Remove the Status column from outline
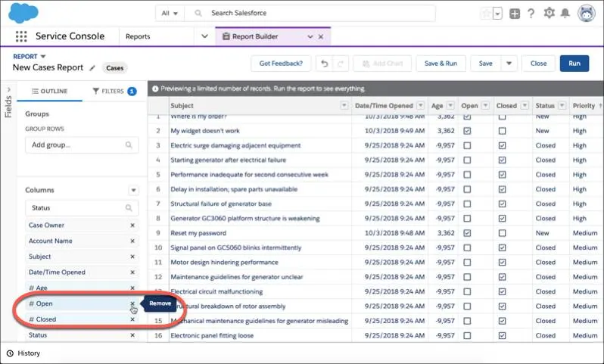Image resolution: width=604 pixels, height=364 pixels. [x=132, y=335]
